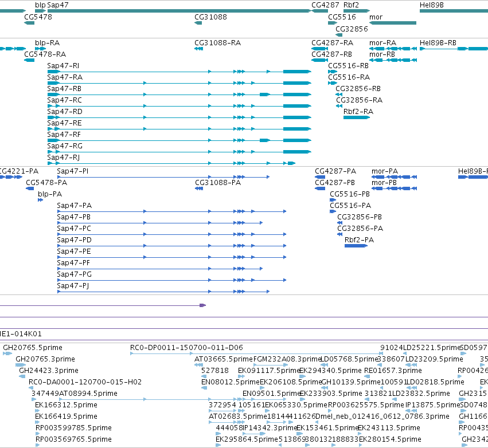
Task: Click the CG5478 gene label
Action: pyautogui.click(x=38, y=17)
